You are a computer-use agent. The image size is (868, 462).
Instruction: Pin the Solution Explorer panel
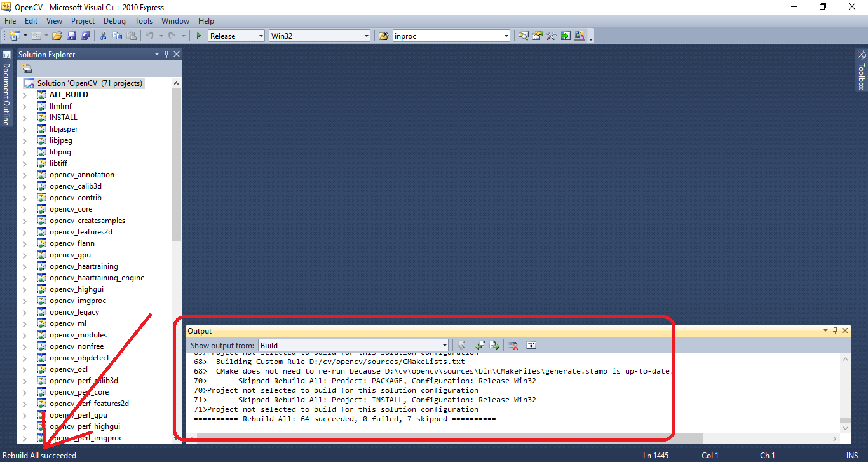[167, 54]
